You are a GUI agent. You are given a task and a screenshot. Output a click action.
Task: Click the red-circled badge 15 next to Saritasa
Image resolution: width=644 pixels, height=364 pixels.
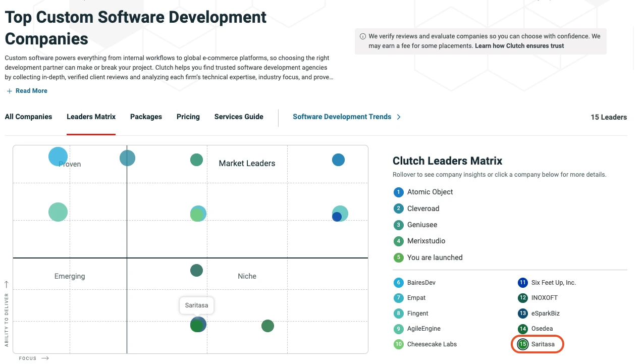click(x=522, y=344)
